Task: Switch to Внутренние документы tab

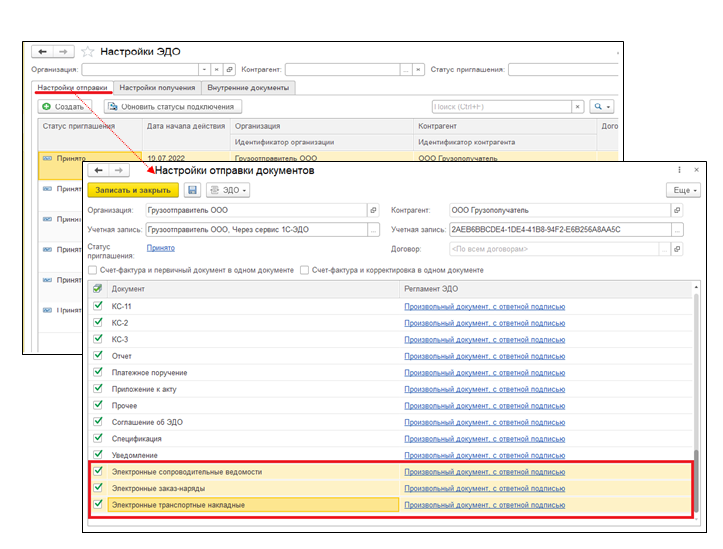Action: pos(250,87)
